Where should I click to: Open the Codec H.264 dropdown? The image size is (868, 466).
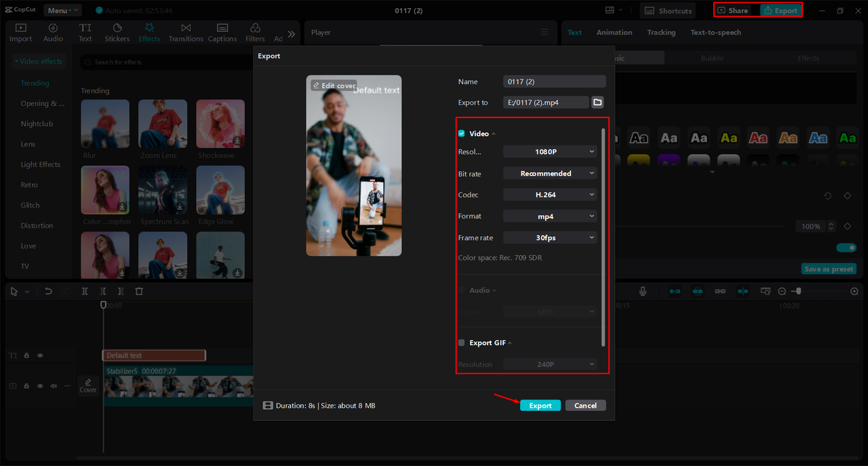click(550, 195)
